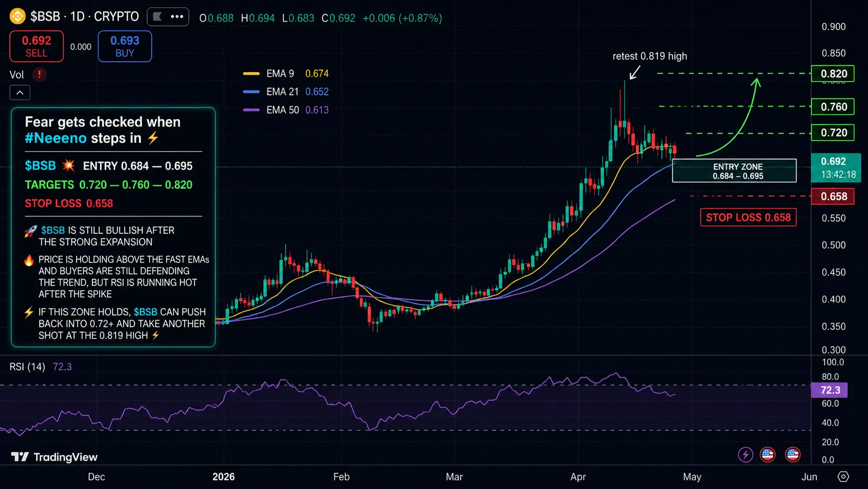Click the 0.000 spread value between Sell and Buy
The height and width of the screenshot is (489, 868).
80,47
